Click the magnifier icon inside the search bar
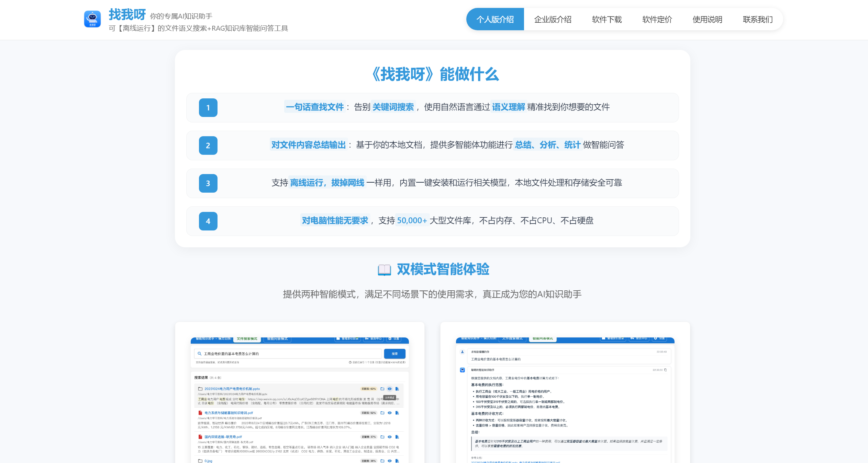This screenshot has width=868, height=463. (x=199, y=354)
